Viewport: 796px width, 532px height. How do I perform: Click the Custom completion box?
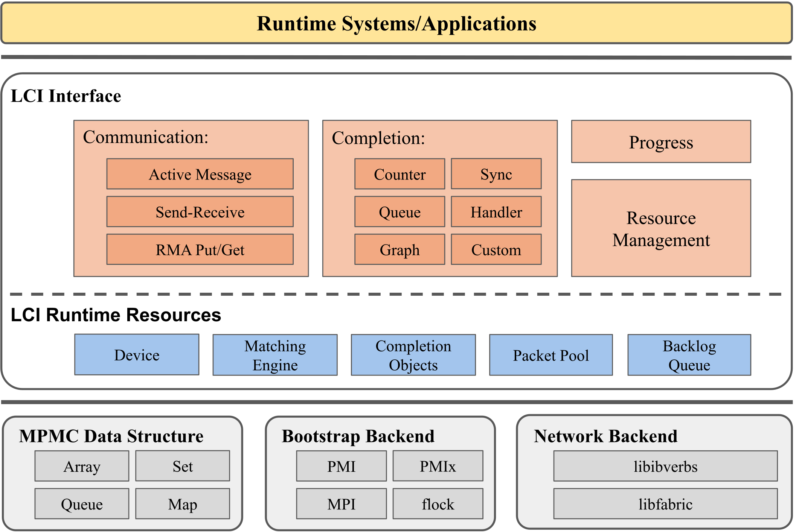point(496,249)
